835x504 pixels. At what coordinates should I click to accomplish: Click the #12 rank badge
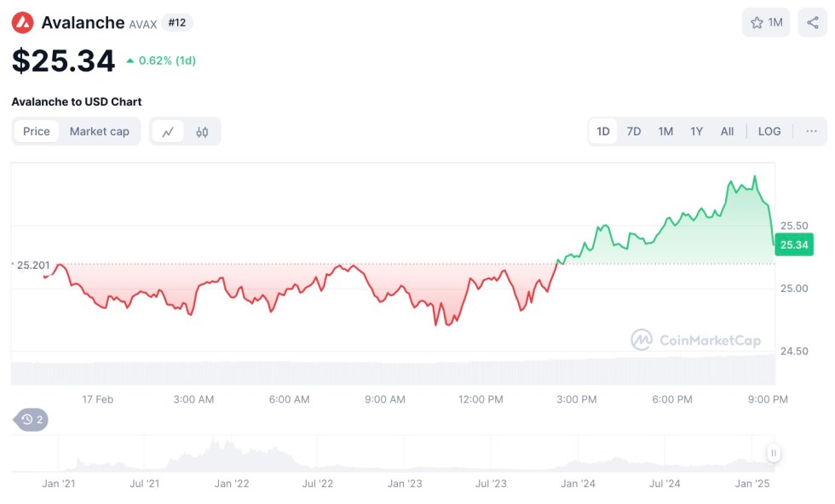177,23
